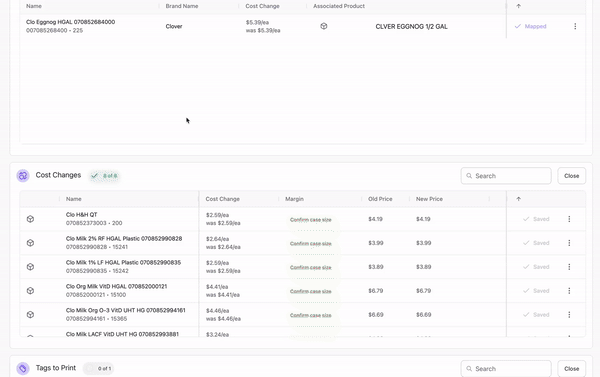The height and width of the screenshot is (377, 600).
Task: Open three-dot menu for Clo Org Milk VitD
Action: (569, 291)
